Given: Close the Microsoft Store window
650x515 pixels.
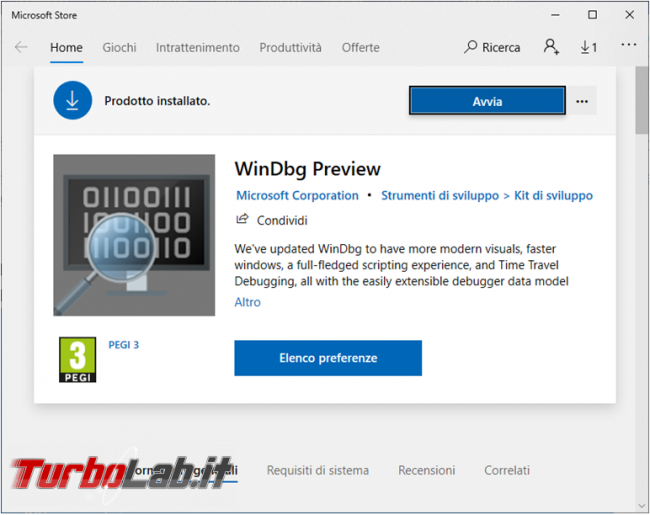Looking at the screenshot, I should tap(629, 15).
